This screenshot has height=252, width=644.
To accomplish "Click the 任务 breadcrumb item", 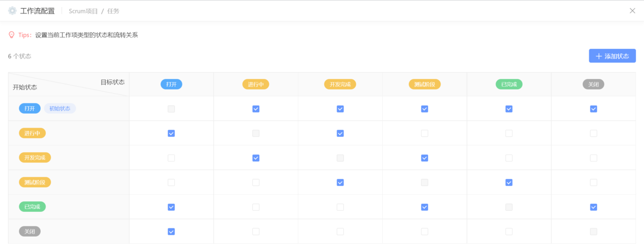I will click(x=113, y=11).
